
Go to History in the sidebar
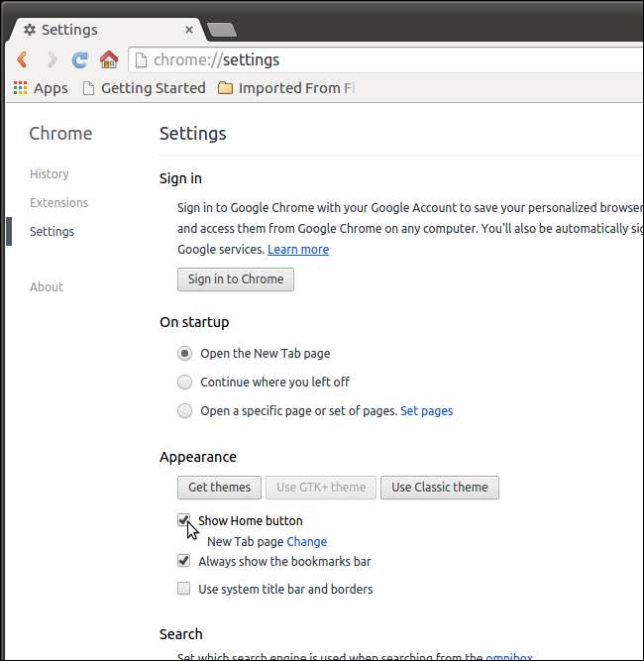49,173
